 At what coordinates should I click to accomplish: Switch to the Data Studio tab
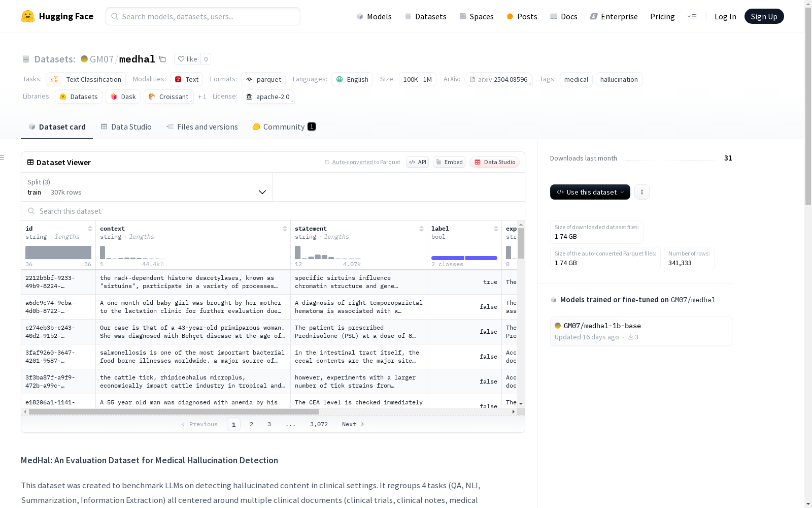126,126
